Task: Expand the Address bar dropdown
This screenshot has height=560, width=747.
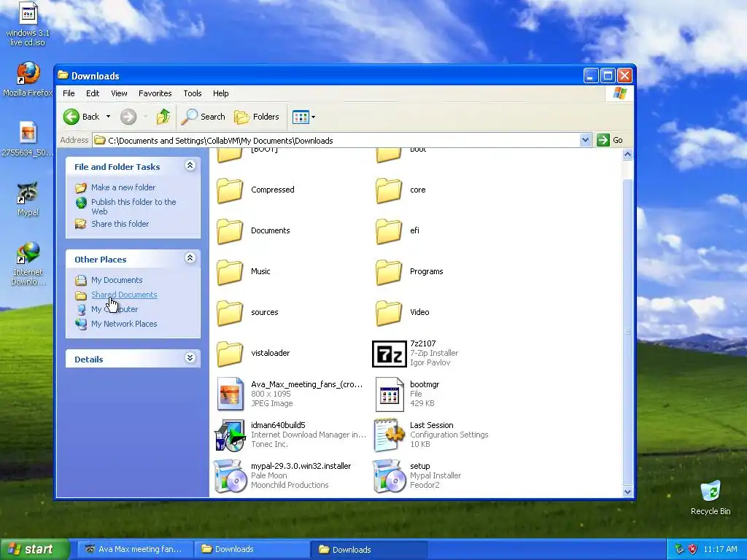Action: point(586,140)
